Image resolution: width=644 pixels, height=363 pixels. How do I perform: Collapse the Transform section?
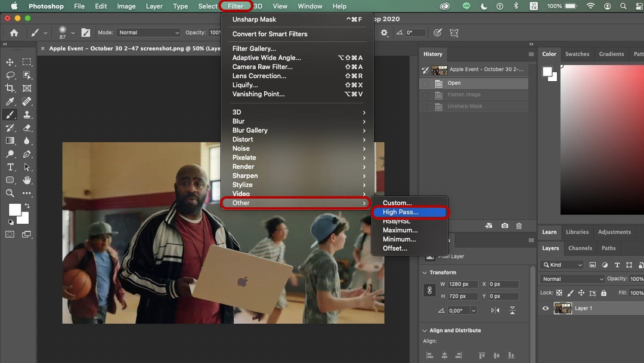[x=424, y=272]
